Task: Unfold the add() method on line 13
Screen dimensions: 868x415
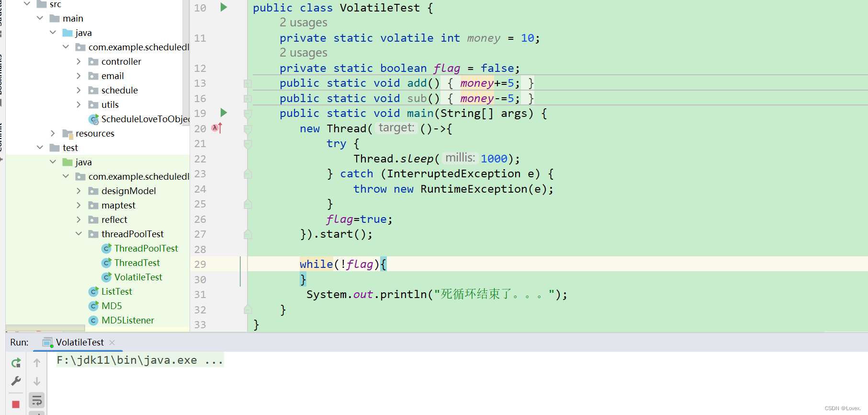Action: [248, 83]
